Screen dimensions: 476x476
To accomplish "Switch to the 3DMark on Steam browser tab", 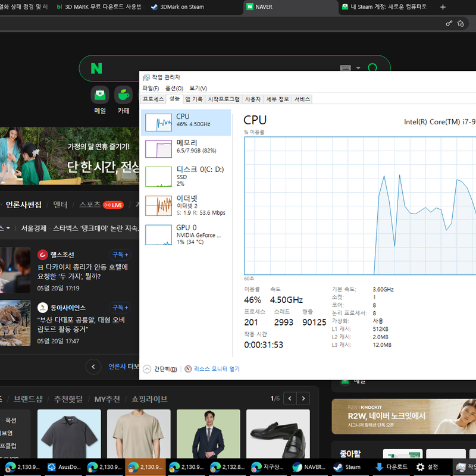I will pos(177,7).
